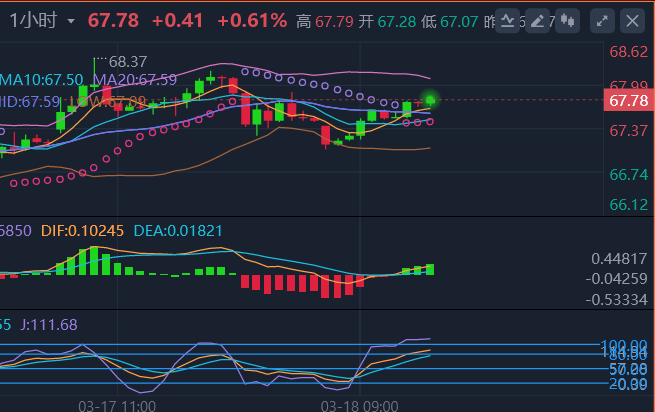The width and height of the screenshot is (655, 412).
Task: Select the drawing pencil tool
Action: pyautogui.click(x=537, y=20)
